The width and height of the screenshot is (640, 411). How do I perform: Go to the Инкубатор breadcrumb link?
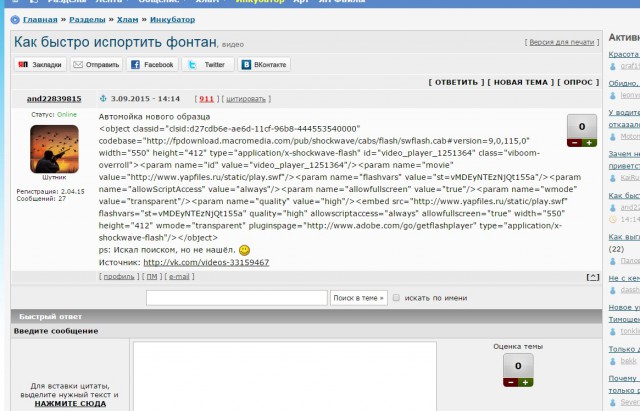172,20
